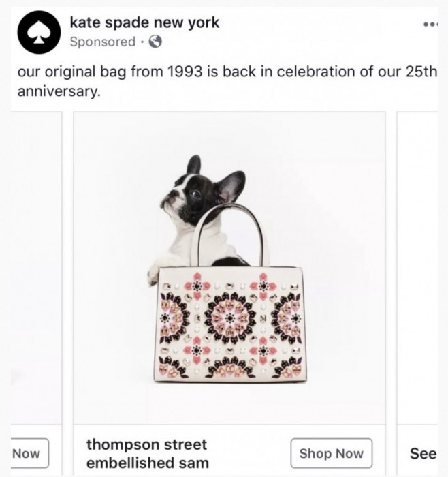Viewport: 448px width, 477px height.
Task: Click the See text on right card
Action: (x=423, y=453)
